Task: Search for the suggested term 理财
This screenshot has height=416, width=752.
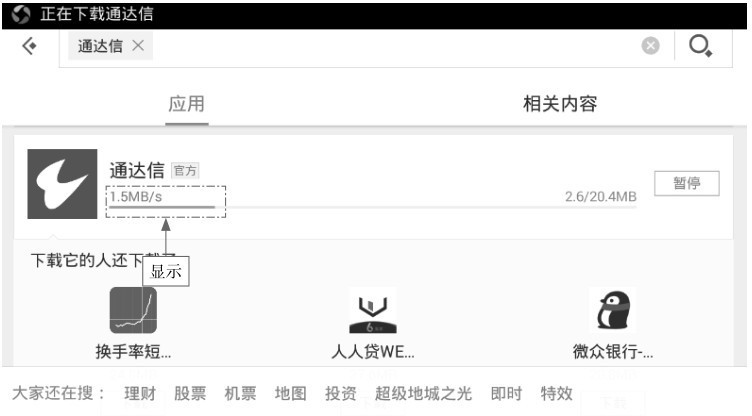Action: pos(140,393)
